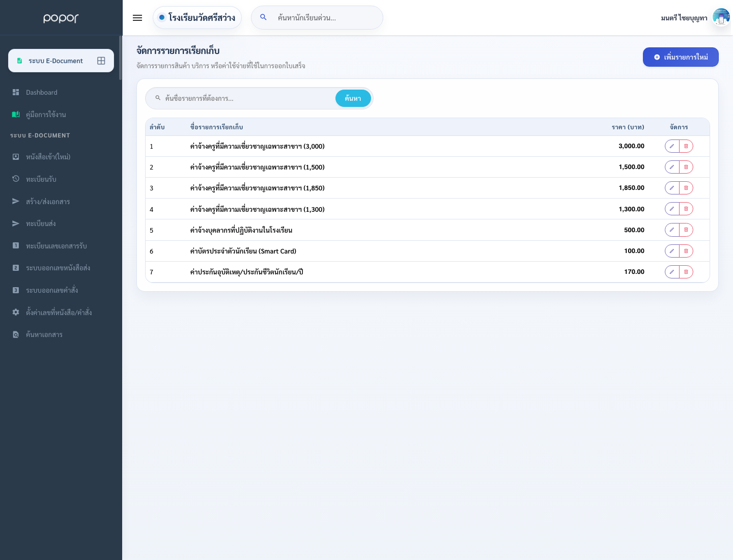The image size is (733, 560).
Task: Open ระบบออกเลขหนังสือส่ง menu item
Action: point(61,268)
